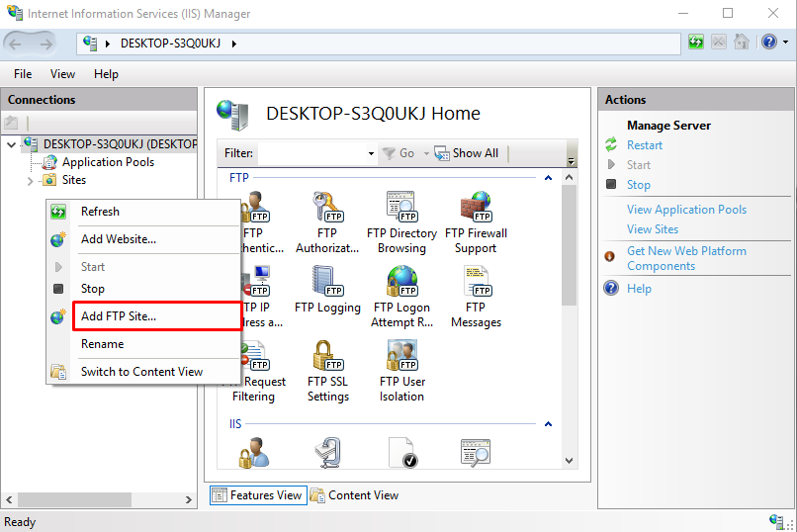
Task: Open the Filter dropdown arrow
Action: point(371,153)
